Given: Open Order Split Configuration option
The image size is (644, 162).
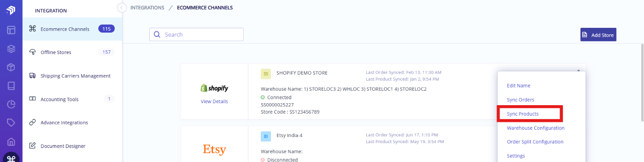Looking at the screenshot, I should (535, 141).
